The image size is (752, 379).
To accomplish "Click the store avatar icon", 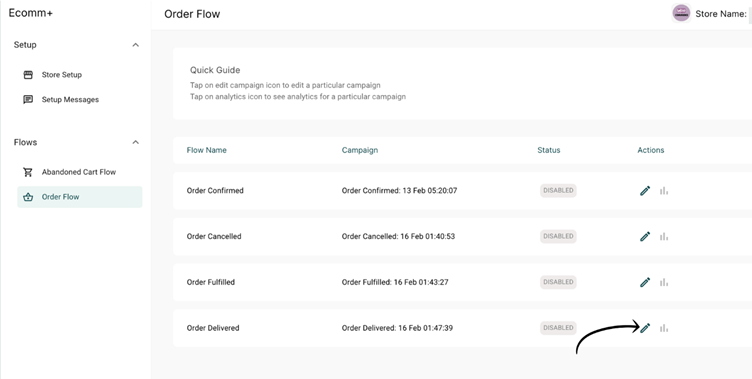I will [x=681, y=13].
